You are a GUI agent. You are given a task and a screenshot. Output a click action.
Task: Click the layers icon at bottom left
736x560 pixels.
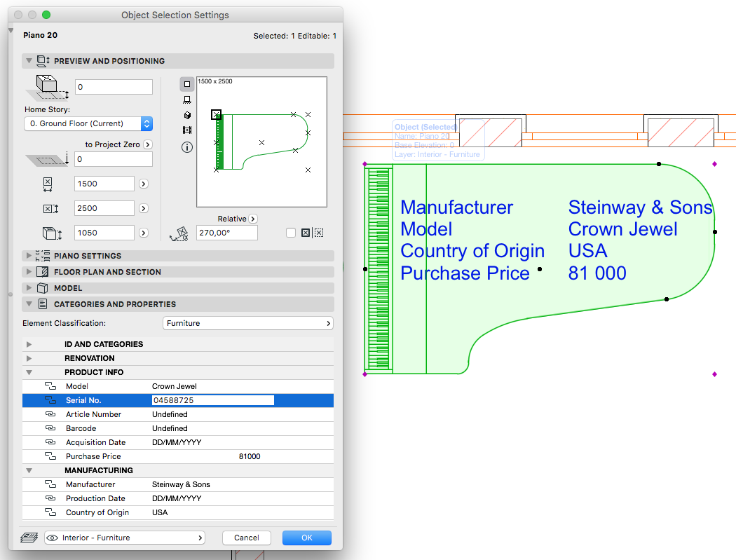tap(28, 537)
